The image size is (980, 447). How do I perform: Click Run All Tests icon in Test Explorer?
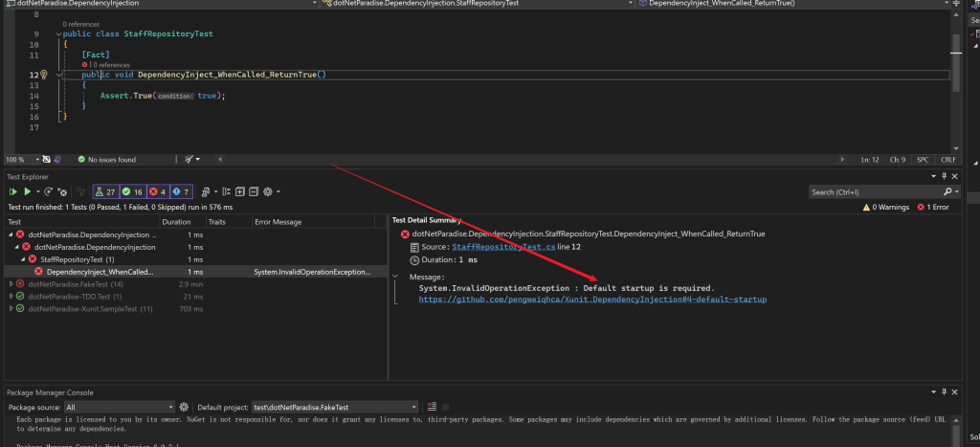tap(13, 191)
